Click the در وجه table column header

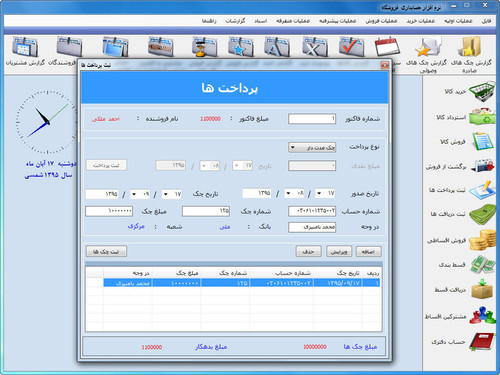(x=128, y=273)
